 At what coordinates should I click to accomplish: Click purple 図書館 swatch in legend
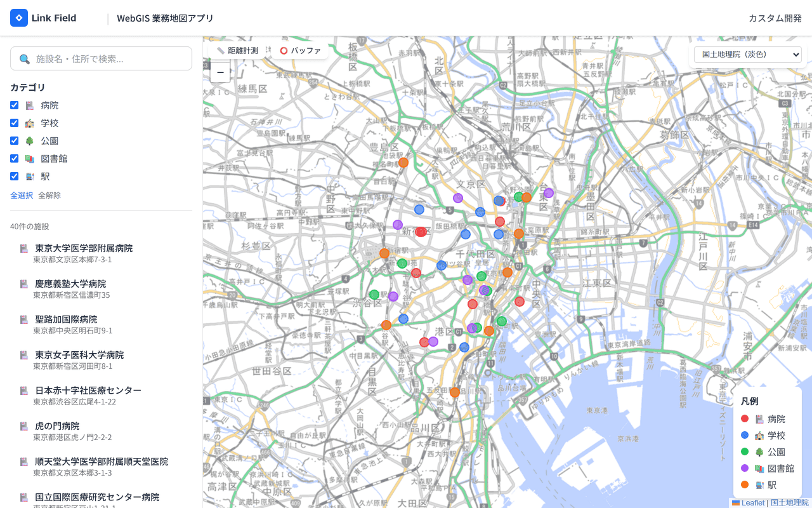point(745,469)
